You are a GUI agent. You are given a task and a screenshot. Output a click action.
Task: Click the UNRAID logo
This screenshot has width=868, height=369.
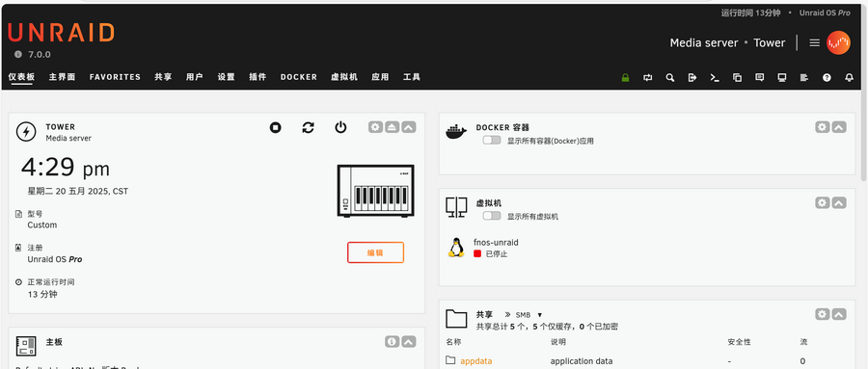point(61,33)
